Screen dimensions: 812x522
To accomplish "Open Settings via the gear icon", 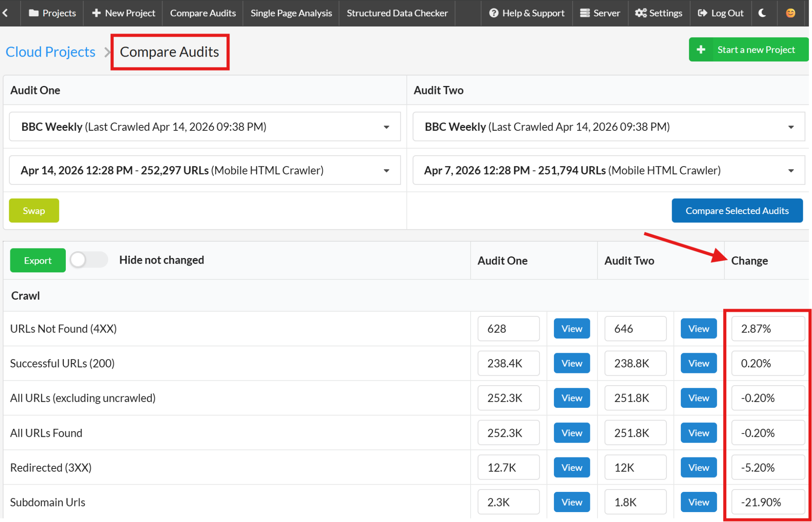I will pyautogui.click(x=640, y=13).
